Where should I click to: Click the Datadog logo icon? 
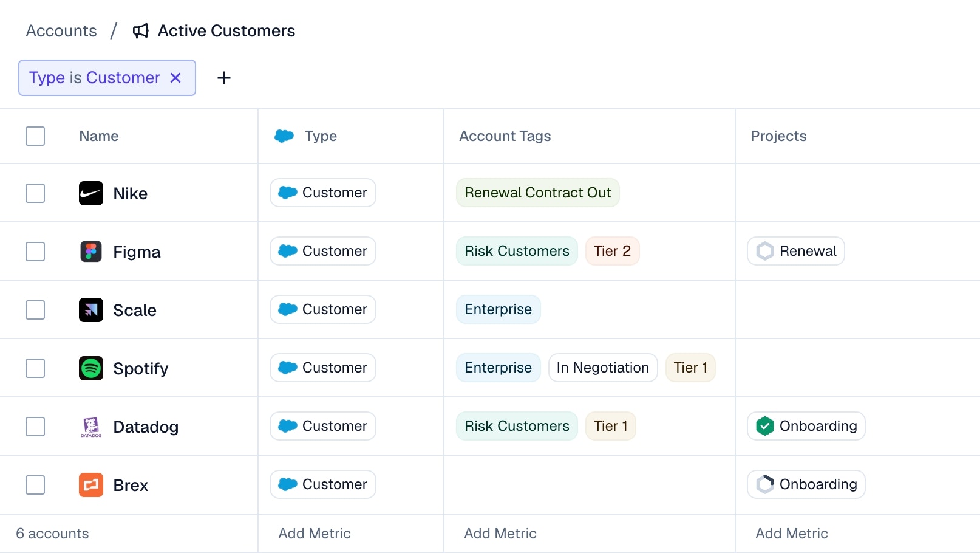(x=91, y=427)
